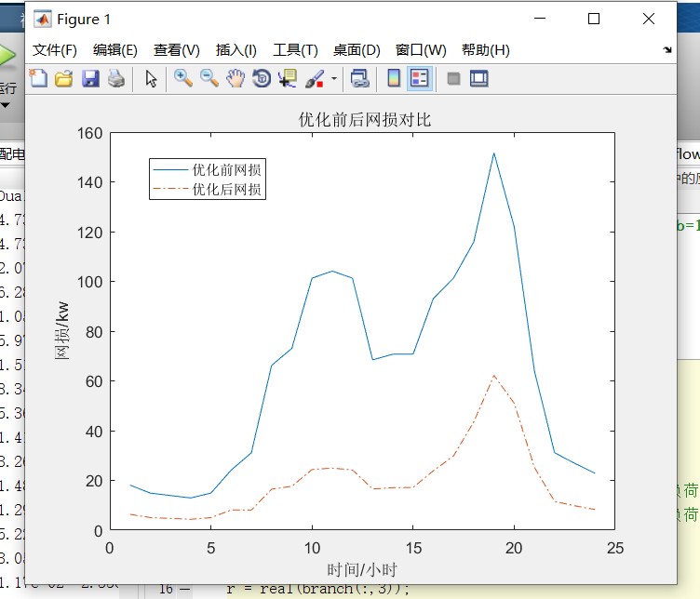Select the Brush data tool
Screen dimensions: 700x599
point(315,78)
